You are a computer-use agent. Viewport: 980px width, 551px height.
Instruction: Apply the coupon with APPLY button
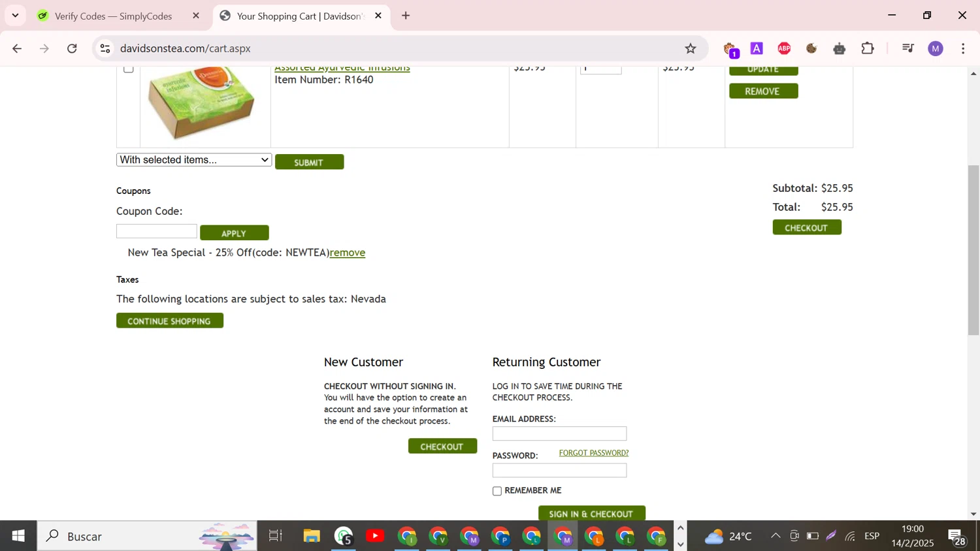[234, 233]
